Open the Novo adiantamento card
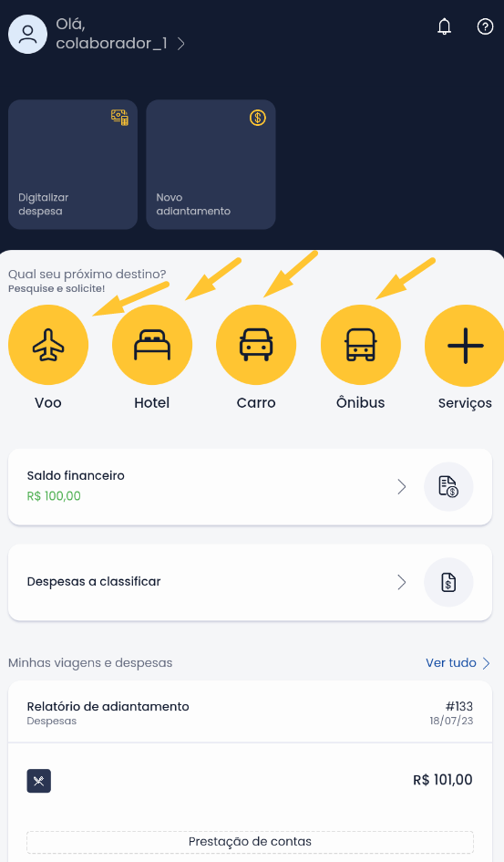The width and height of the screenshot is (504, 862). (x=211, y=164)
